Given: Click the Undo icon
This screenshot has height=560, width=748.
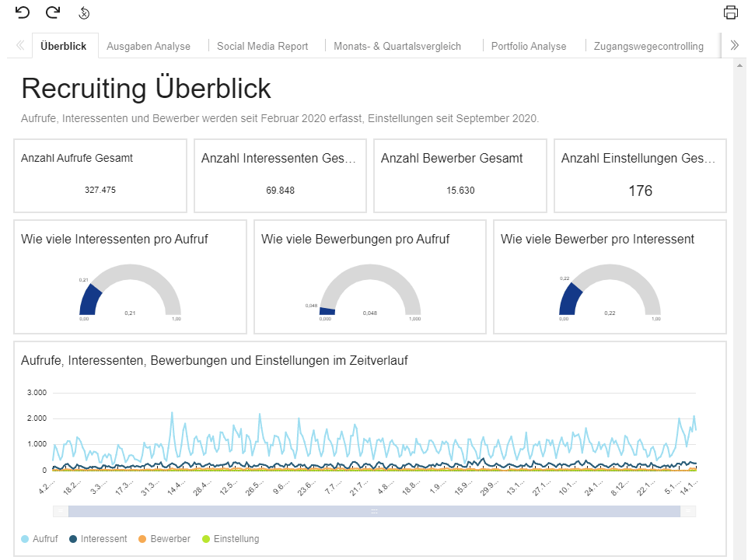Looking at the screenshot, I should coord(22,12).
